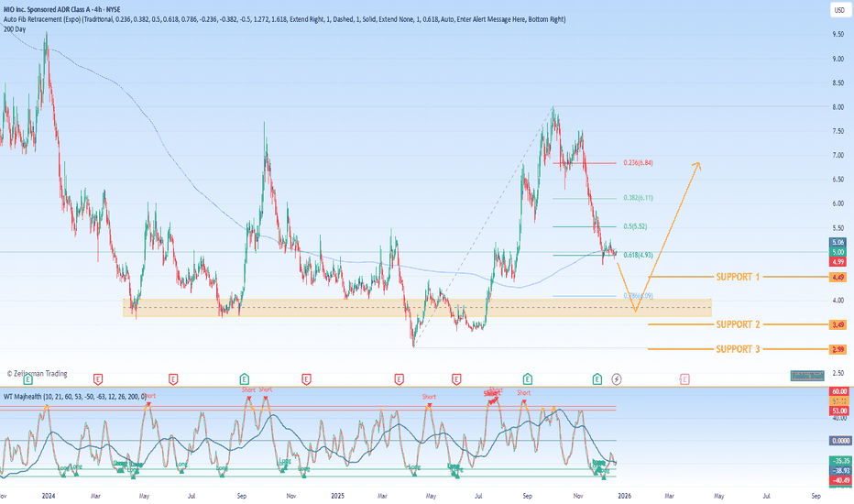
Task: Select the 200 Day moving average legend
Action: tap(14, 29)
